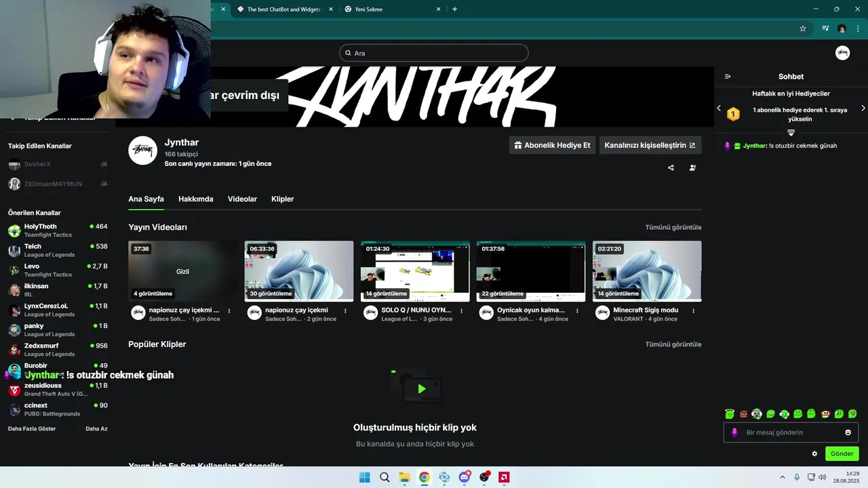868x488 pixels.
Task: Focus the Bir mesaj gönderin field
Action: [791, 432]
